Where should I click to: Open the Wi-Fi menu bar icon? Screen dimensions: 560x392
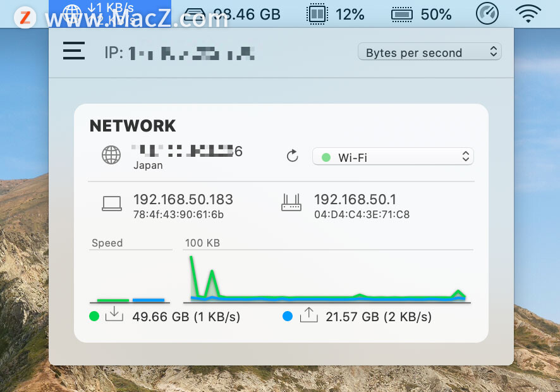coord(528,13)
